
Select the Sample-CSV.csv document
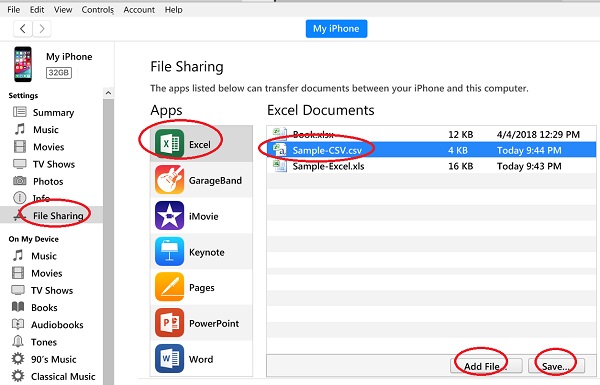click(x=432, y=150)
